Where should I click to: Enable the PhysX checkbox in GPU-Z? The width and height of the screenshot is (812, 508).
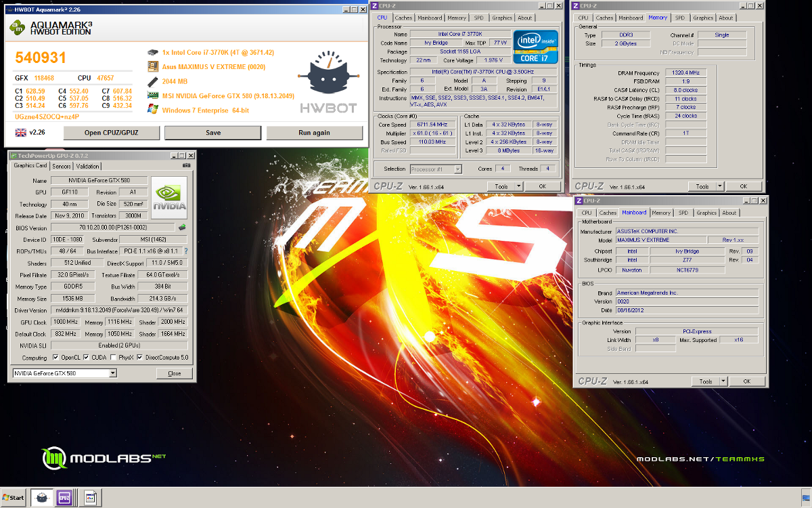pyautogui.click(x=113, y=358)
